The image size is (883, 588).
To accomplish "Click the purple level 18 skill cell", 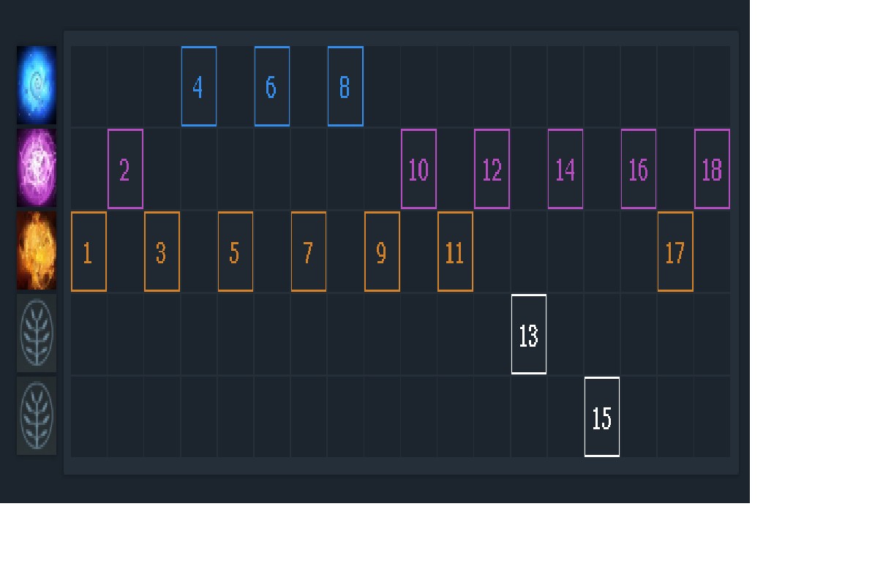I will click(712, 169).
